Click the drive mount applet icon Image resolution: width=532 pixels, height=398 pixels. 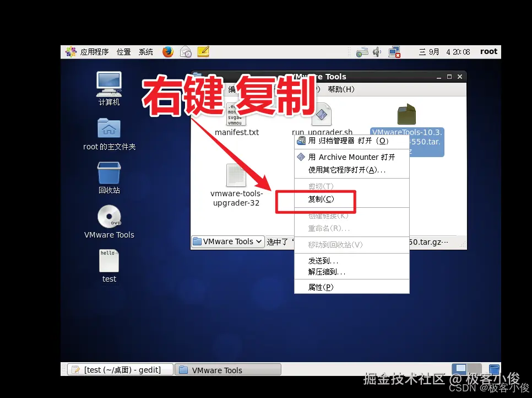(362, 52)
